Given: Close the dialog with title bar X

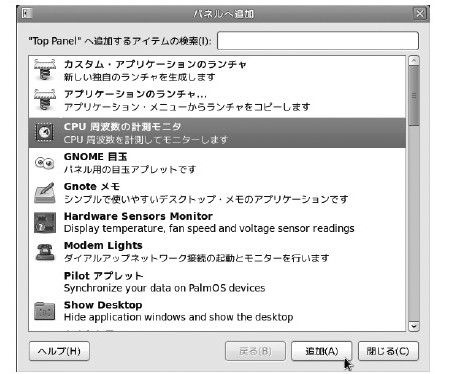Looking at the screenshot, I should coord(420,14).
